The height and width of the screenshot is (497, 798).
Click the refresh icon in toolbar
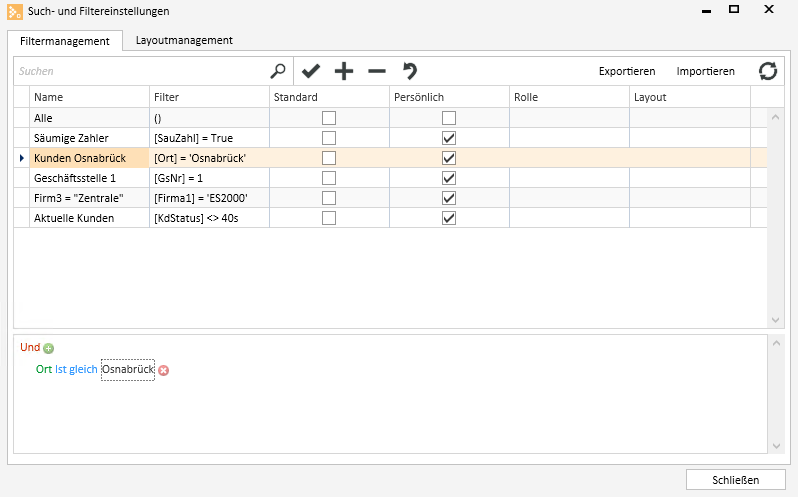(767, 71)
